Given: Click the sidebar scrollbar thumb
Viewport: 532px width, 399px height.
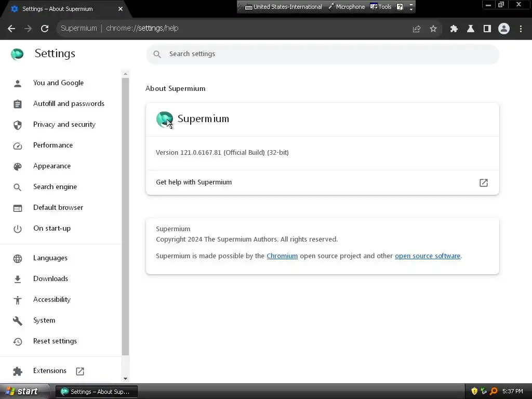Looking at the screenshot, I should click(126, 217).
